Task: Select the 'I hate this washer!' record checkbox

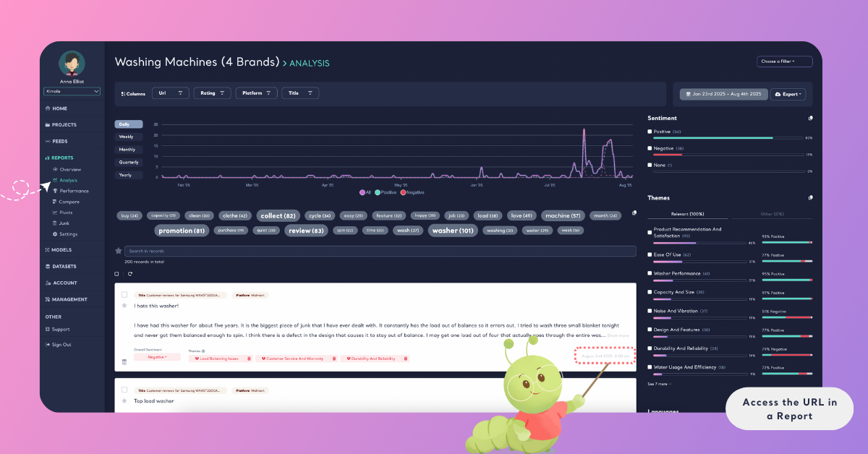Action: pos(124,295)
